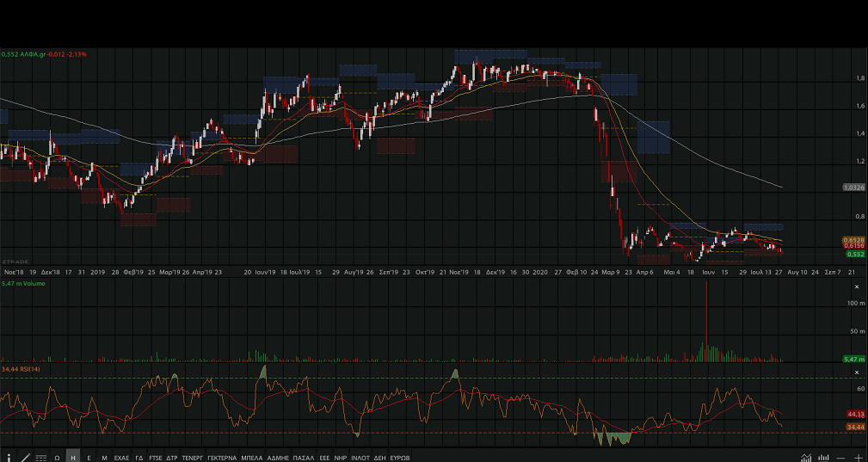Click the 100 m volume scale label
The height and width of the screenshot is (462, 868).
856,303
